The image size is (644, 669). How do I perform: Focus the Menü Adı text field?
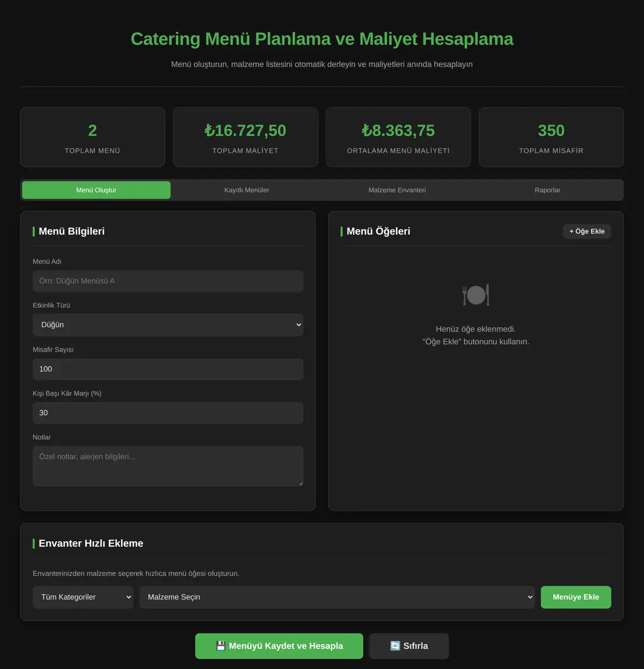click(x=168, y=281)
